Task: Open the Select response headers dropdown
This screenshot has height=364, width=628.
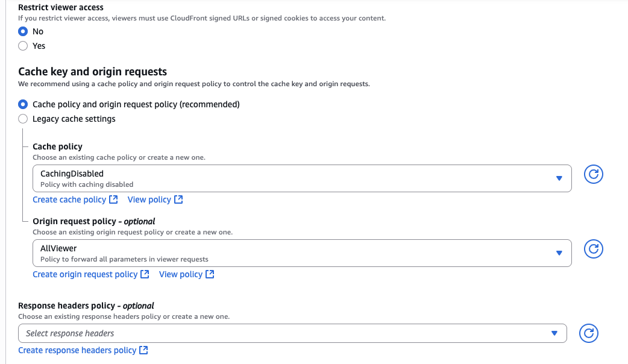Action: tap(292, 333)
